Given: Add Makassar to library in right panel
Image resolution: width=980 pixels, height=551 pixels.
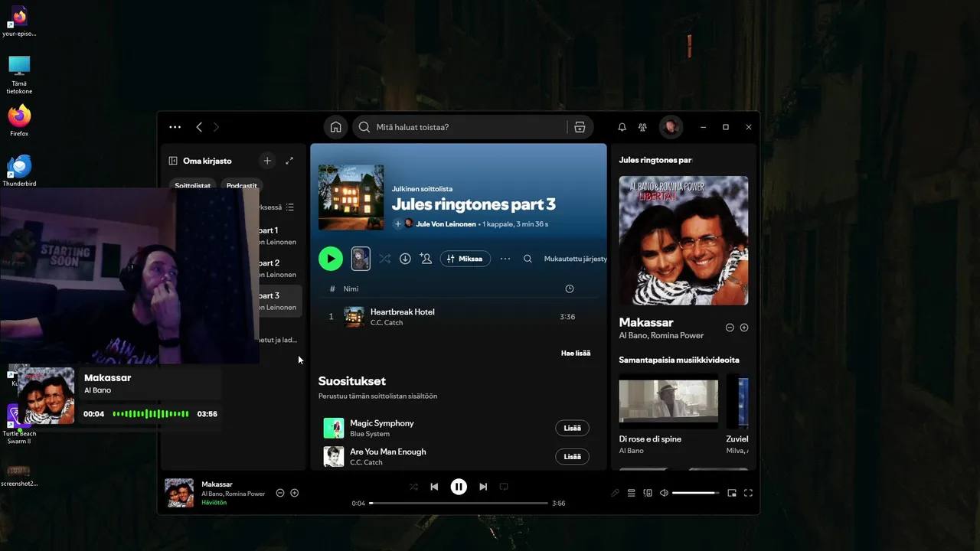Looking at the screenshot, I should [744, 328].
